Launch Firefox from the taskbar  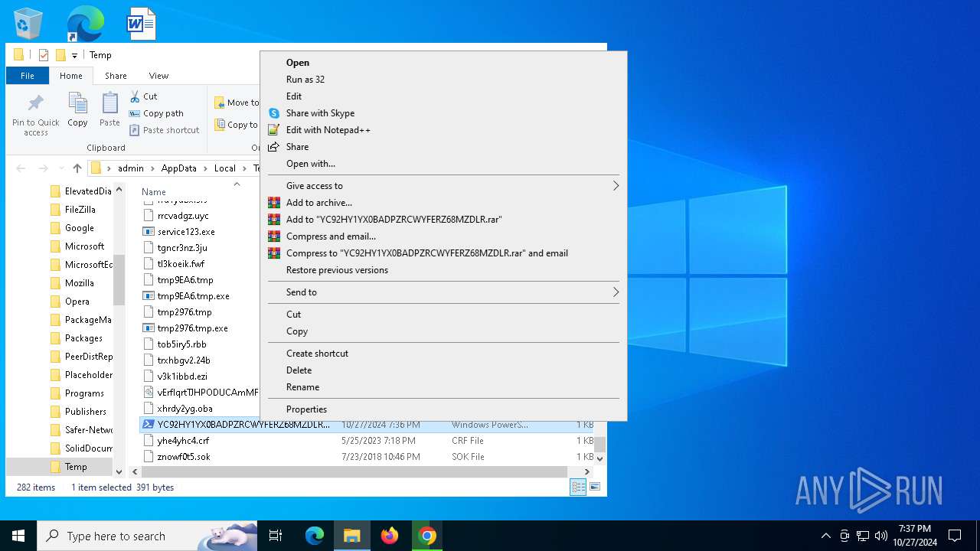390,536
